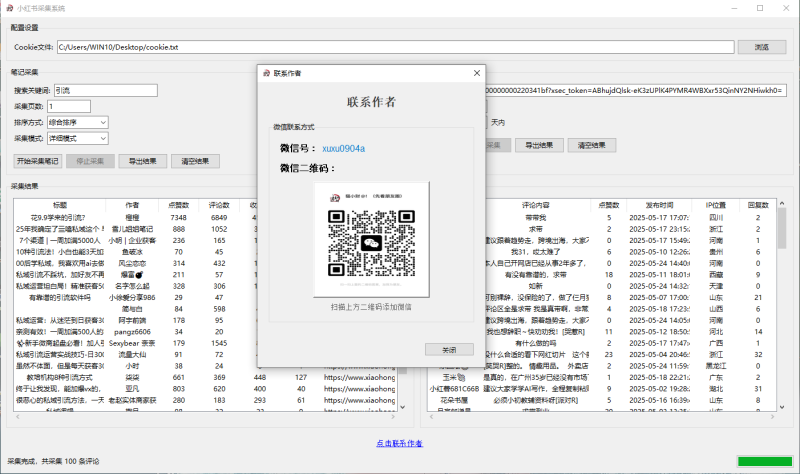Sort comments by 评论内容 column header
This screenshot has width=800, height=474.
click(535, 205)
